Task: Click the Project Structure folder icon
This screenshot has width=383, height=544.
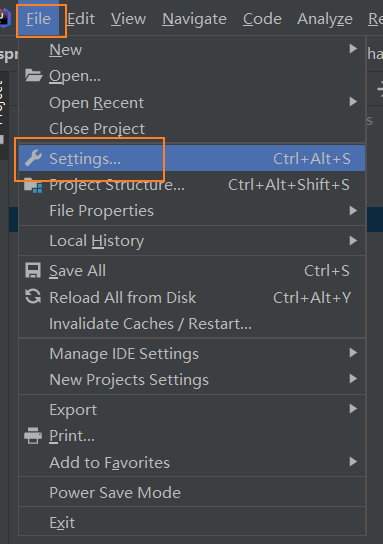Action: [x=33, y=186]
